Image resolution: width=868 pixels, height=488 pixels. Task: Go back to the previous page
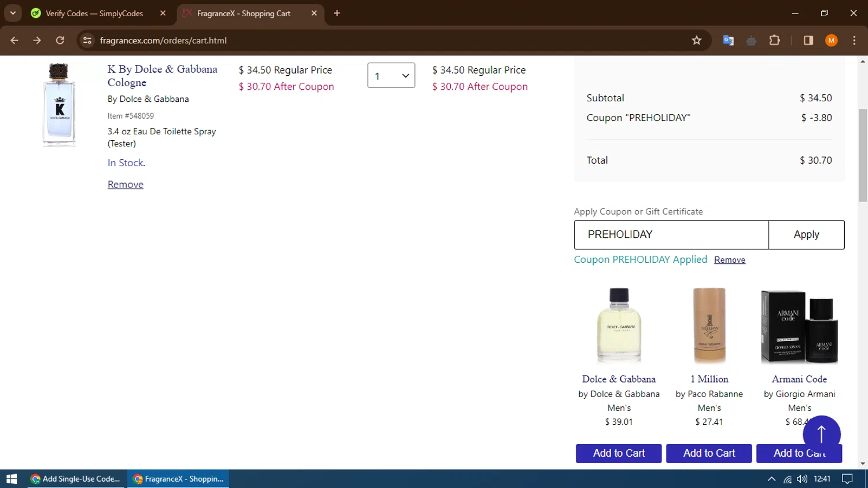(14, 41)
